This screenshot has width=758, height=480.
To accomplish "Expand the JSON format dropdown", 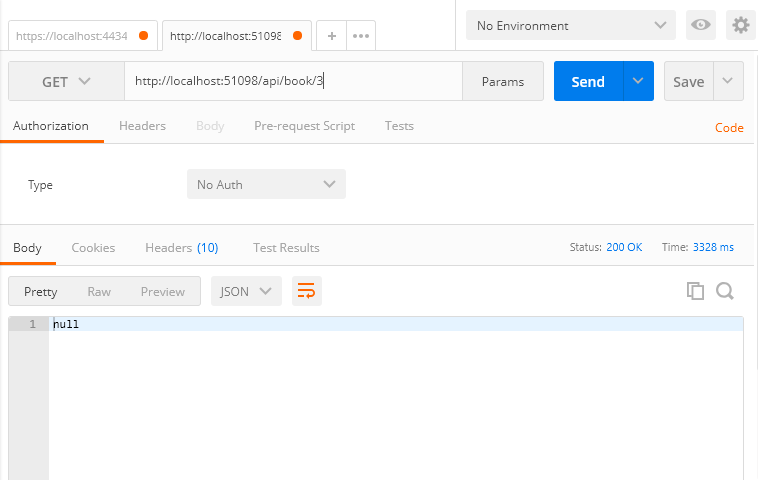I will pyautogui.click(x=246, y=291).
